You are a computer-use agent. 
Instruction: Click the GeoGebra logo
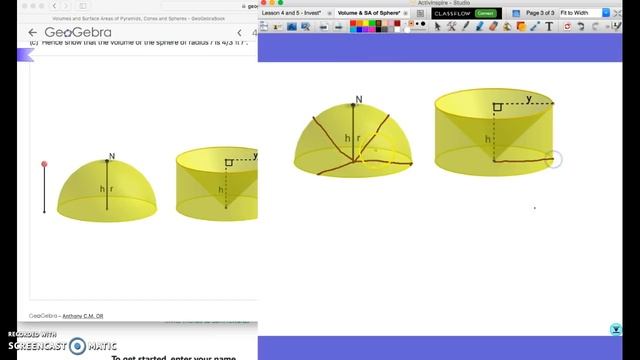(78, 32)
